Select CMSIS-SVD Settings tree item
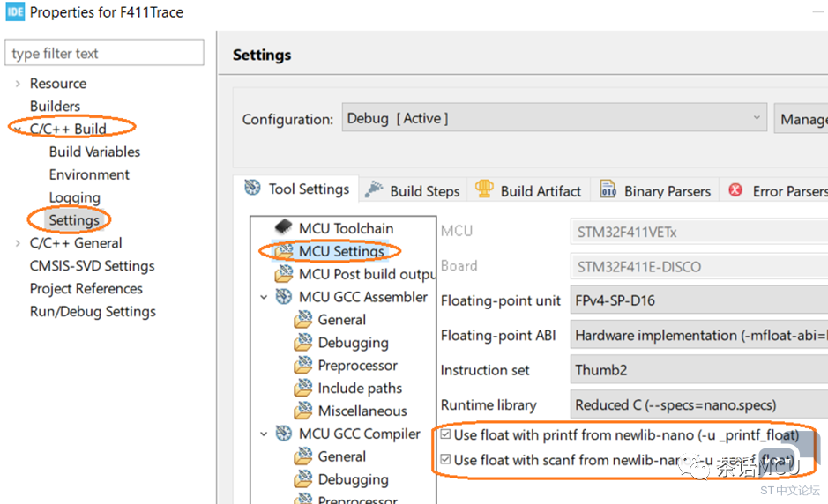 [92, 265]
